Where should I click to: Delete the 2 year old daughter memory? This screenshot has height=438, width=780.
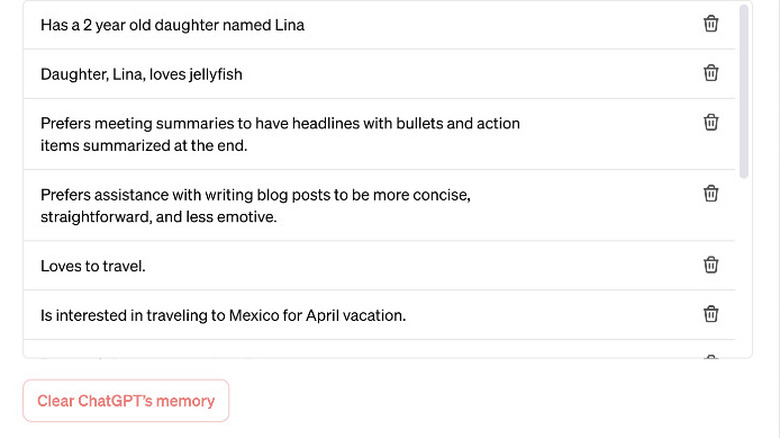tap(711, 24)
